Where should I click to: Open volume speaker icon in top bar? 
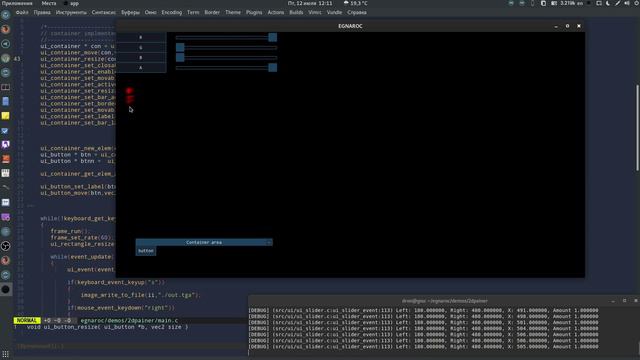tap(627, 3)
